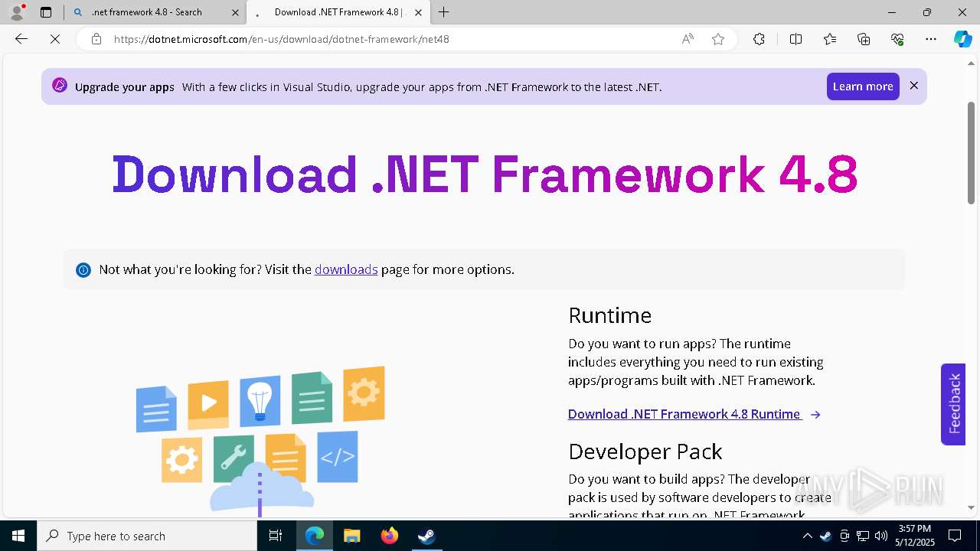Open the notification center icon
Image resolution: width=980 pixels, height=551 pixels.
(955, 536)
